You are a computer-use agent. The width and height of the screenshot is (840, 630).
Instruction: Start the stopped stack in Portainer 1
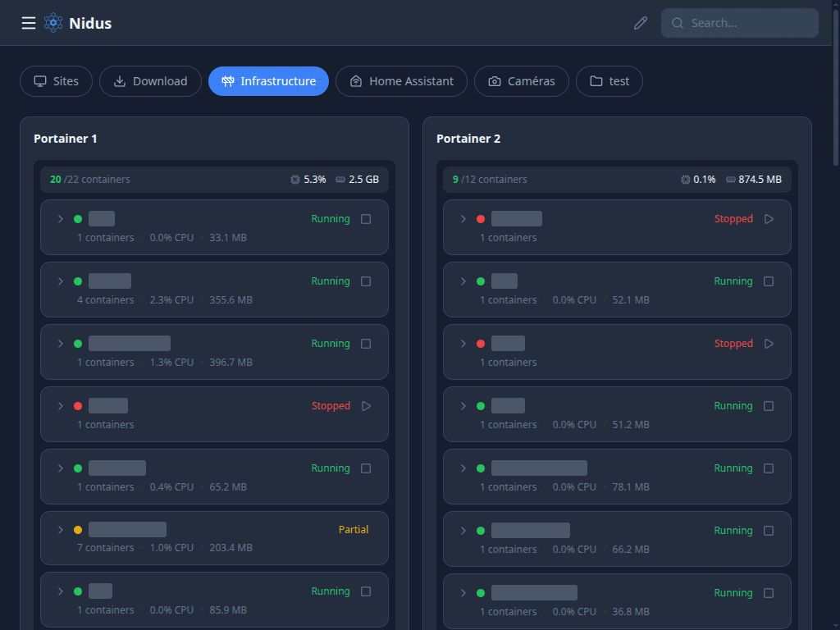point(366,406)
